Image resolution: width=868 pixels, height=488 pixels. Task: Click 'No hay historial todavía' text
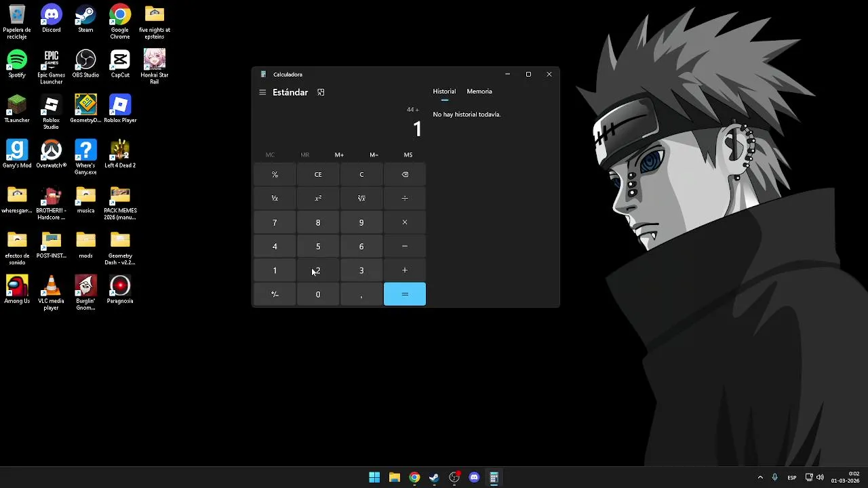(x=467, y=115)
